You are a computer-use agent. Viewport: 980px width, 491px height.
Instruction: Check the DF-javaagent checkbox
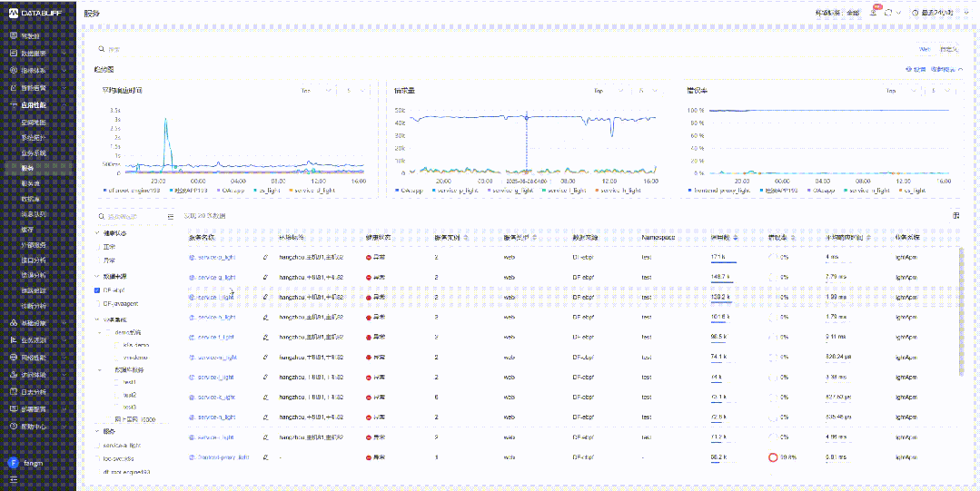tap(98, 303)
